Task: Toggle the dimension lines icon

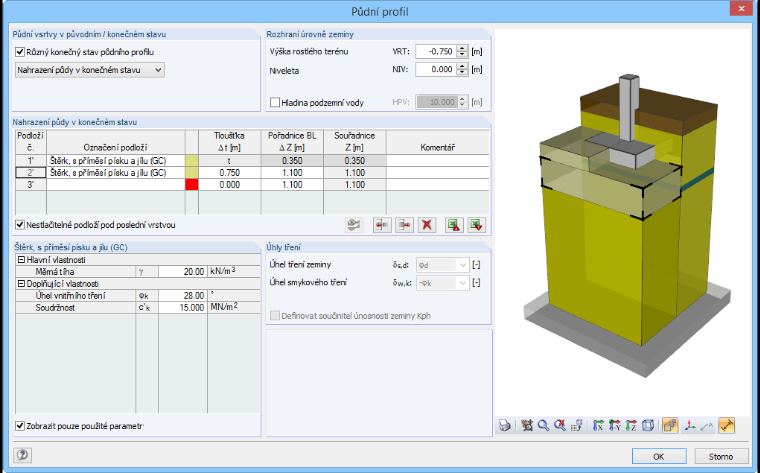Action: (727, 426)
